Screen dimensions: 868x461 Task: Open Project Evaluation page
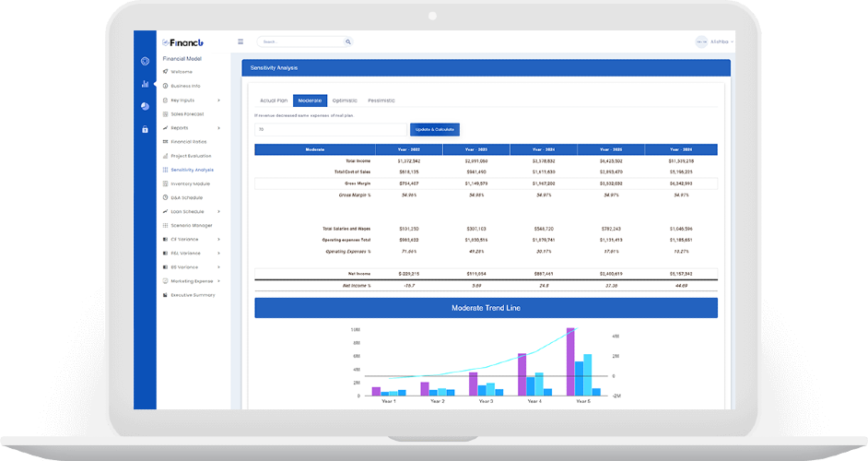click(191, 156)
